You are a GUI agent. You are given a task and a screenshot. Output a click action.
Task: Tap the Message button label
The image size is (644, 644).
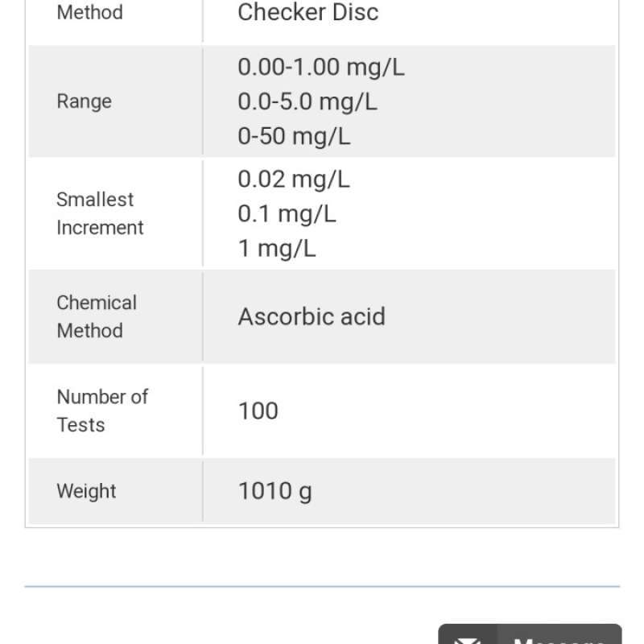point(559,641)
